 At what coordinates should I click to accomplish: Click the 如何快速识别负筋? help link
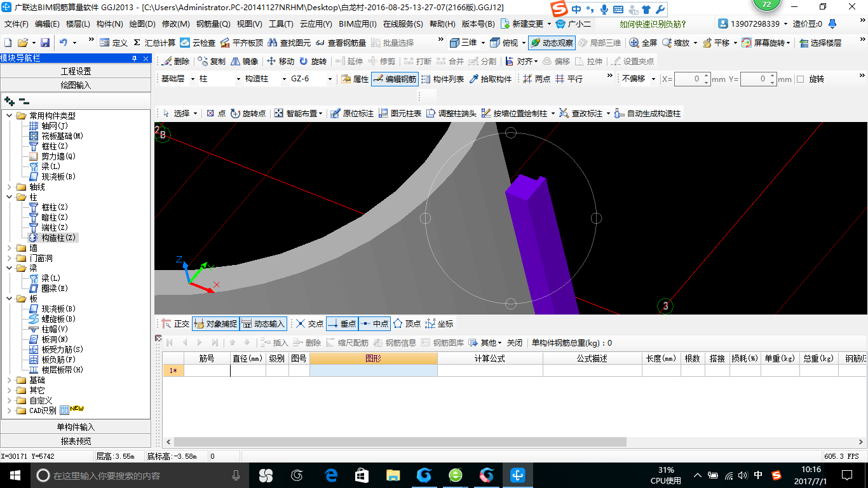click(653, 24)
